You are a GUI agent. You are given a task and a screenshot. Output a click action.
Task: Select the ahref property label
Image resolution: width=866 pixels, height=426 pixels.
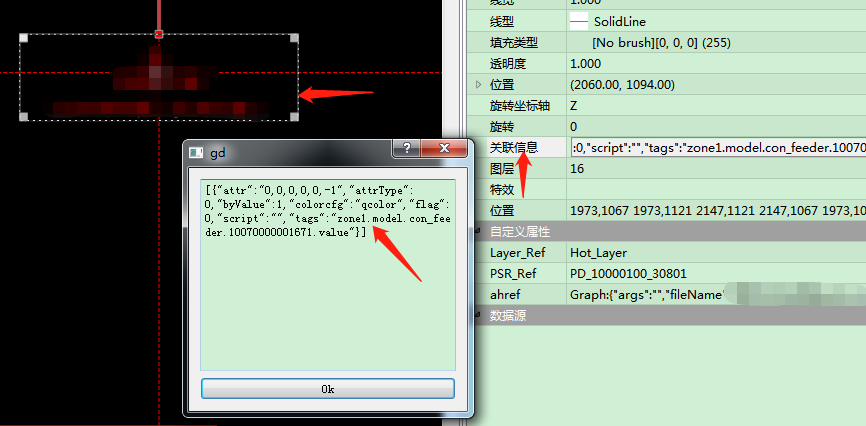point(505,294)
